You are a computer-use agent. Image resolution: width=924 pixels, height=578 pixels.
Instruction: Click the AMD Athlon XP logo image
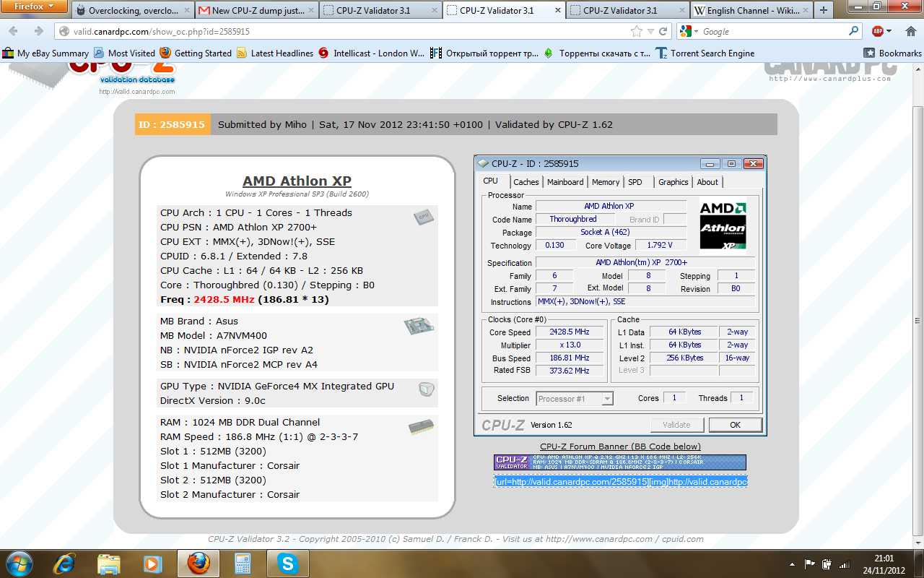pos(723,226)
